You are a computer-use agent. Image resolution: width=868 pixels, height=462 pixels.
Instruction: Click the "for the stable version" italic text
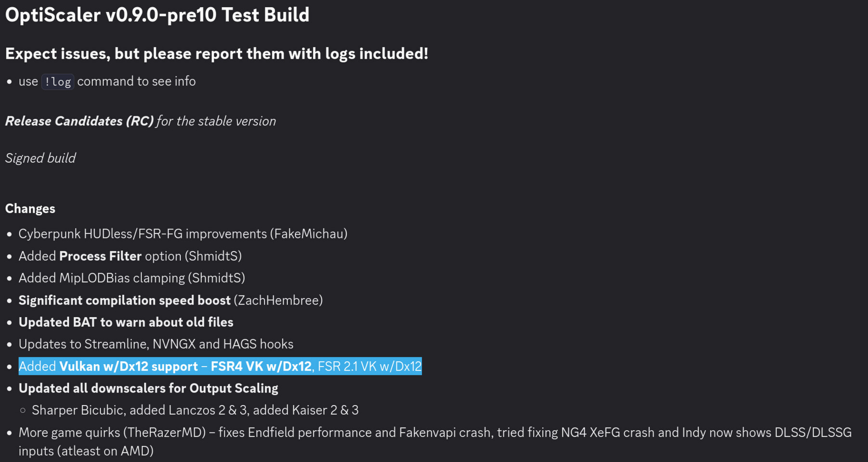click(x=216, y=121)
